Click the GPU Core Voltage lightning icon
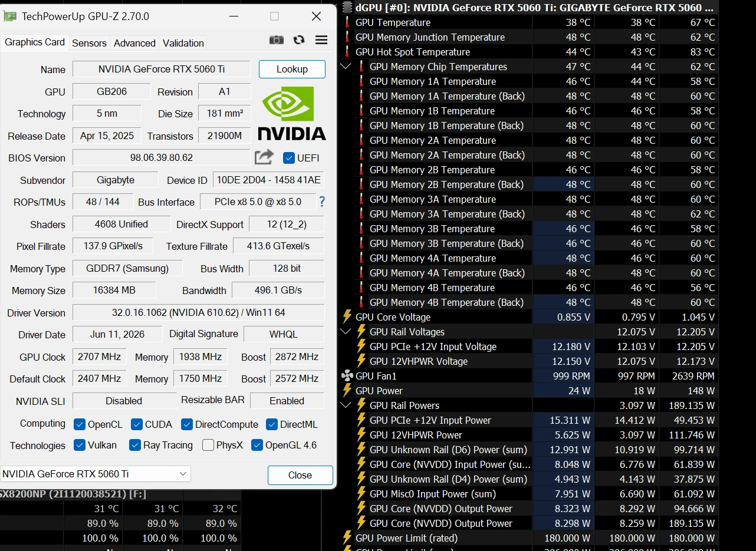This screenshot has width=756, height=551. point(347,317)
